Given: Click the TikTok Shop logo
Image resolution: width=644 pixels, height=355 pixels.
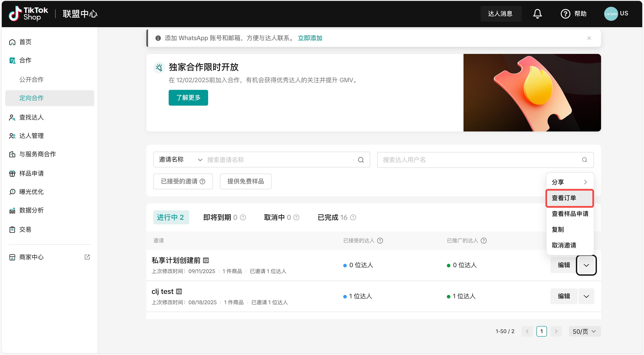Looking at the screenshot, I should click(28, 14).
